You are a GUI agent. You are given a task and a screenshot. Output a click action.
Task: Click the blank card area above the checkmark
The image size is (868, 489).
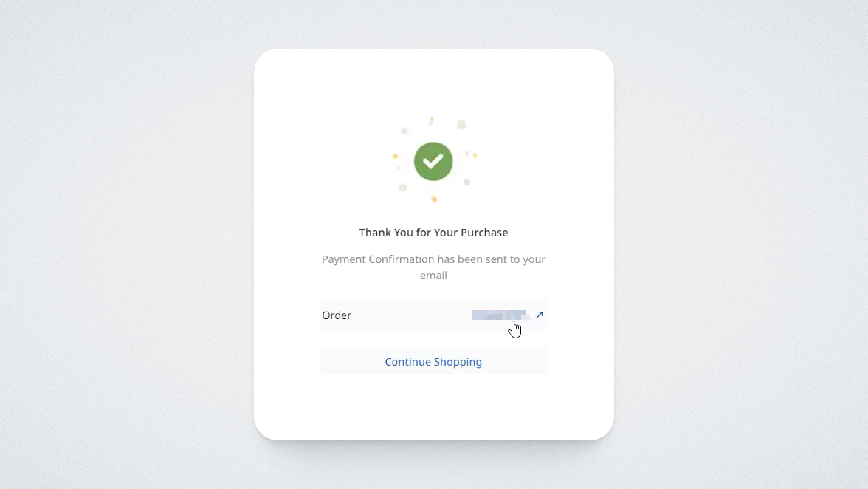click(x=433, y=81)
